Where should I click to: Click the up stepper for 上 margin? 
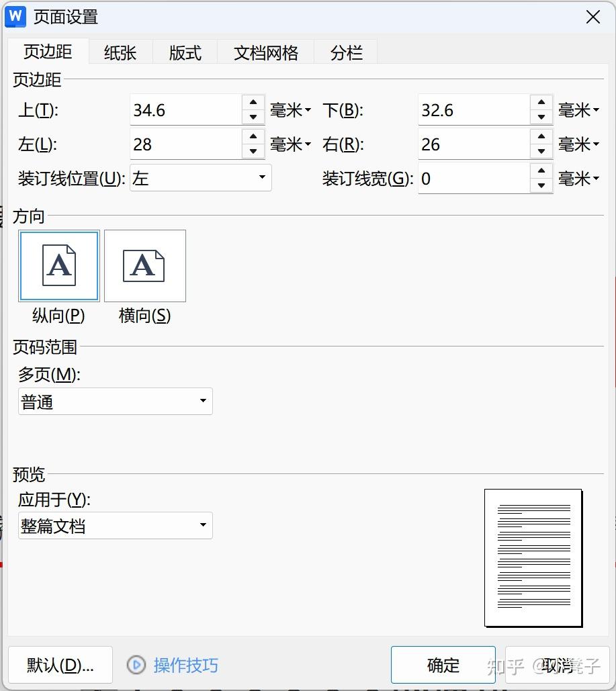253,102
